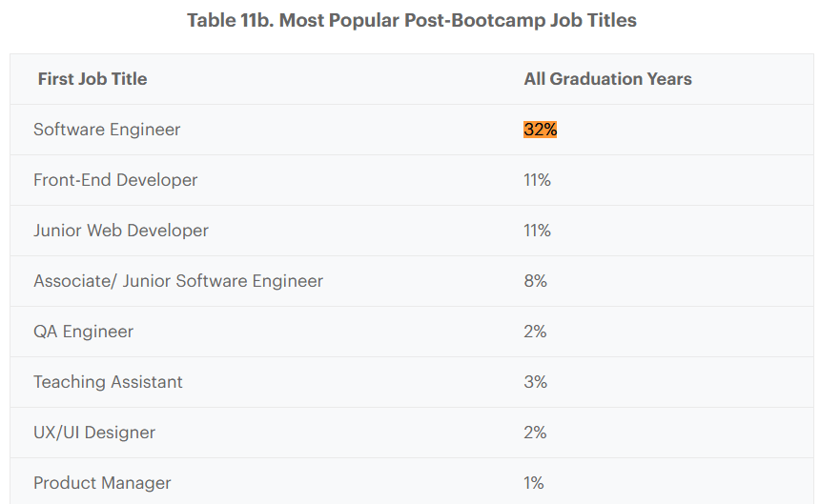
Task: Click the 3% percentage value
Action: click(x=535, y=382)
